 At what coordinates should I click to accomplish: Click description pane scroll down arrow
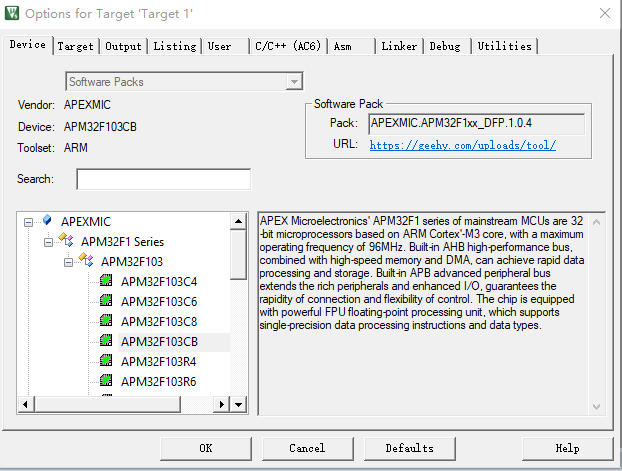coord(596,407)
